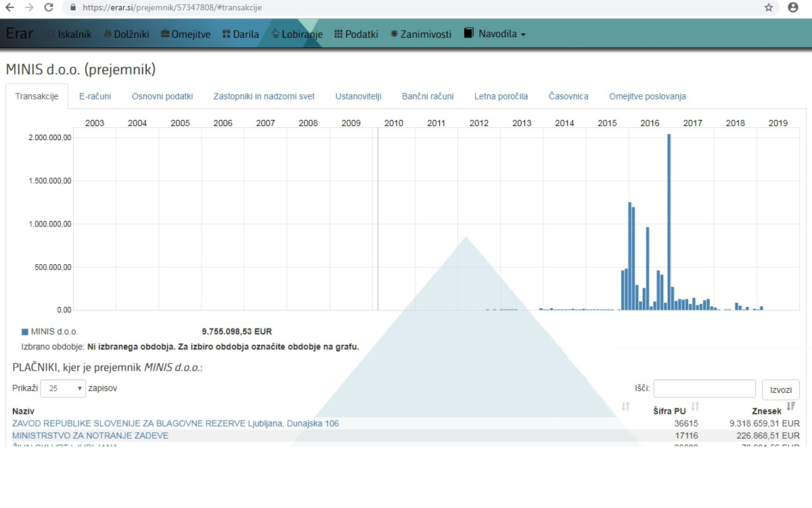
Task: Open Ministrstvo za notranje zadeve link
Action: [x=90, y=436]
